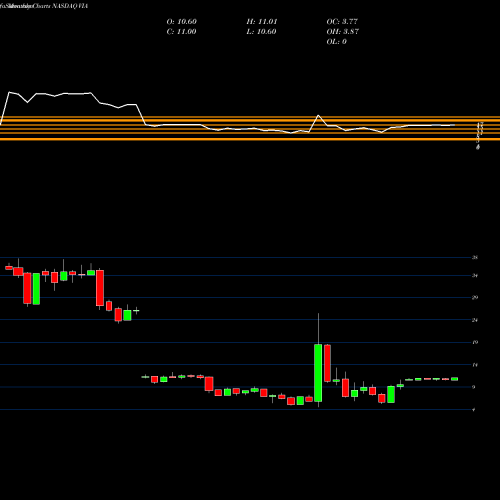500x500 pixels.
Task: Click the 'NASDAQ VIA' chart title
Action: 69,6
